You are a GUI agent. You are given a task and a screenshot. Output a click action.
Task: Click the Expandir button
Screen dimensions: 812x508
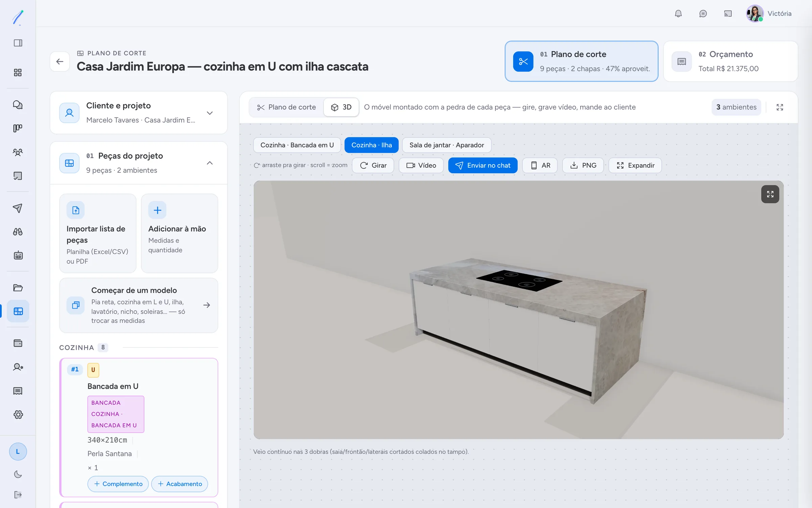pyautogui.click(x=635, y=165)
